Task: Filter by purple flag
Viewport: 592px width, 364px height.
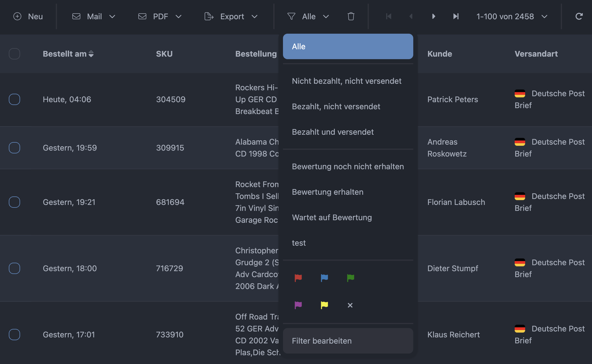Action: tap(298, 305)
